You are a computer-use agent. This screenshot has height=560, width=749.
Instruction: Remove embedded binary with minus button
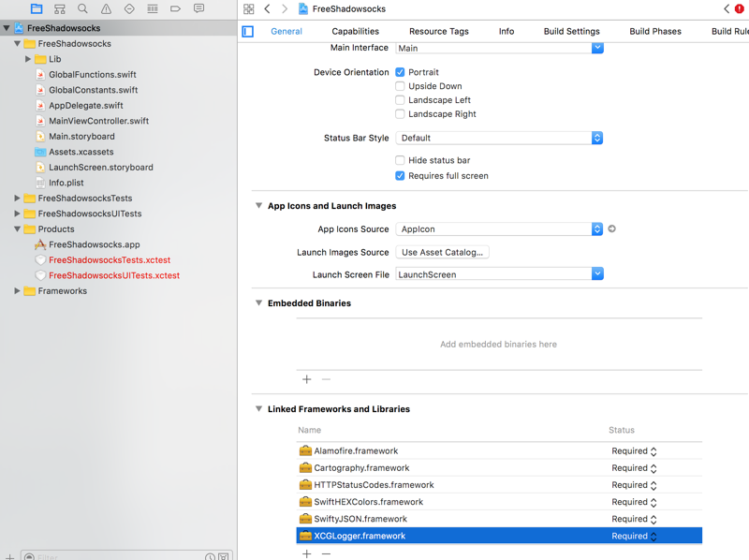[x=326, y=379]
